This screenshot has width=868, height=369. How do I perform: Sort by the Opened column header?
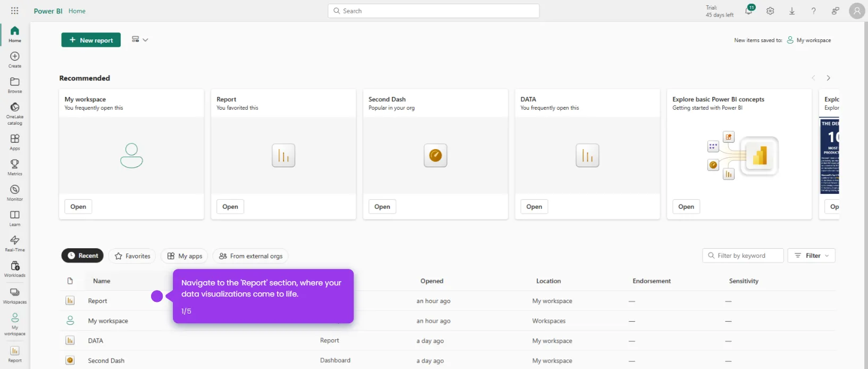point(432,281)
